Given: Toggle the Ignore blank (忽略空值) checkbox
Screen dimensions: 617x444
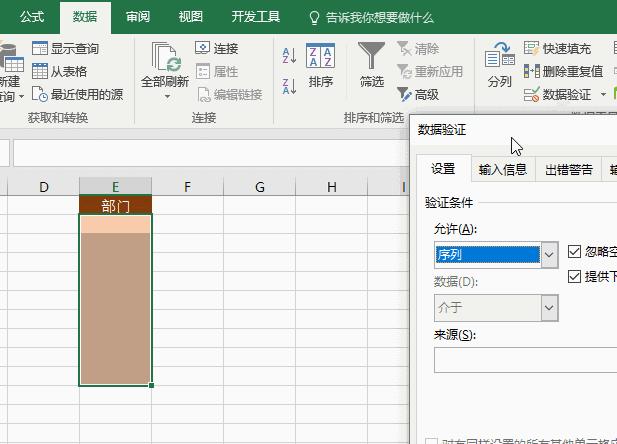Looking at the screenshot, I should [x=574, y=251].
